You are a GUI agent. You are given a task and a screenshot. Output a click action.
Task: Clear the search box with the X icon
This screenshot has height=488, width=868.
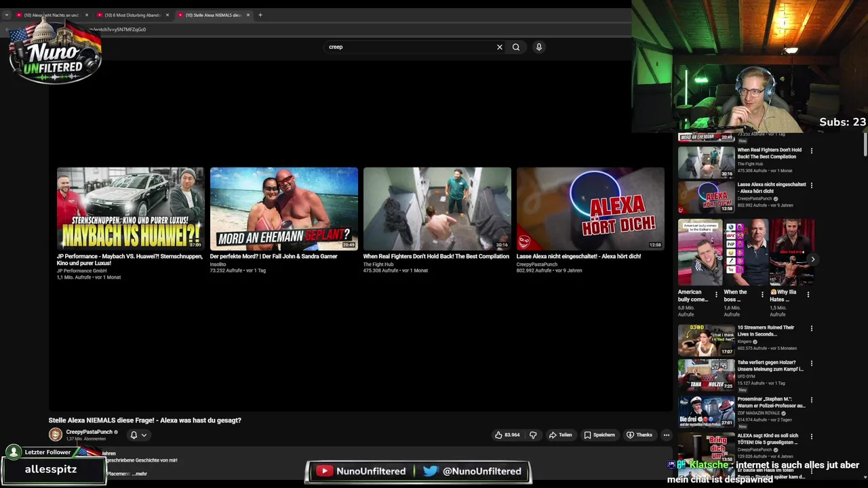pyautogui.click(x=500, y=47)
